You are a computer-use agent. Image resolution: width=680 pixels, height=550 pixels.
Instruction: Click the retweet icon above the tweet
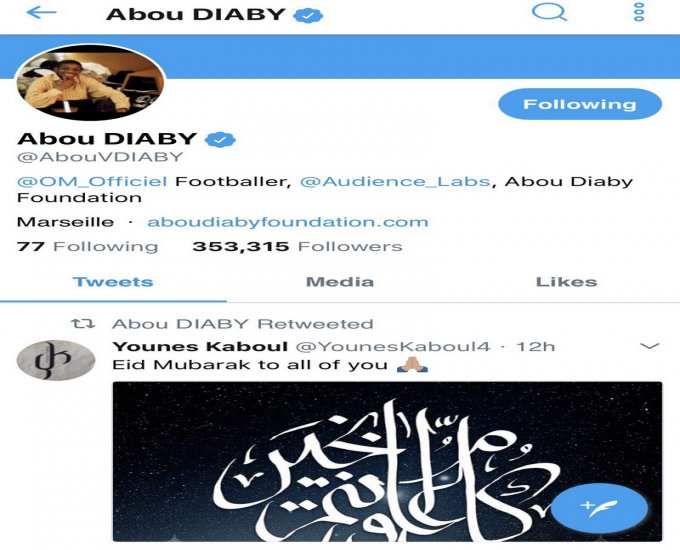point(83,324)
